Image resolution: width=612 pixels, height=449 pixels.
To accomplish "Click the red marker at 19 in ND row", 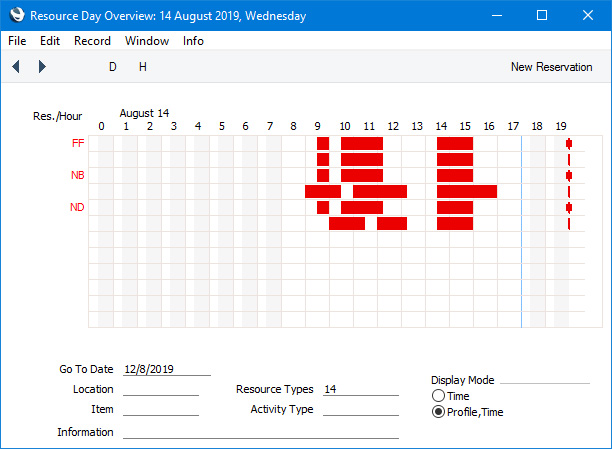I will coord(569,208).
